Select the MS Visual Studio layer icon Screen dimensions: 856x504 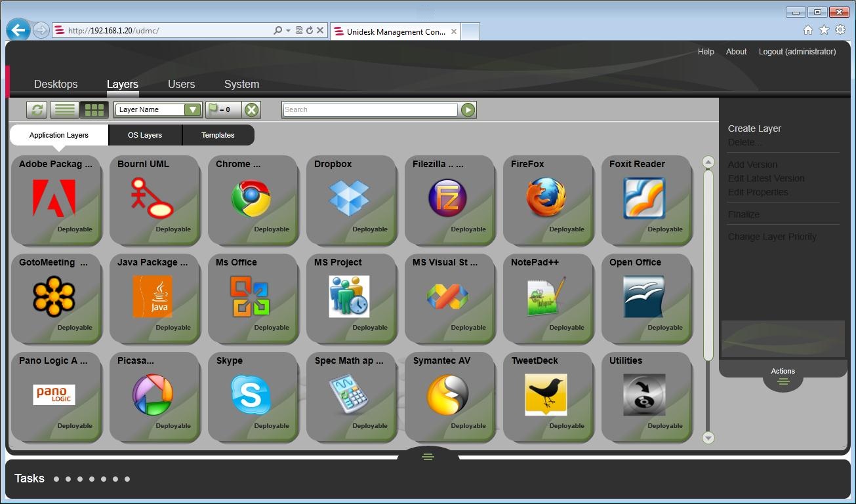[x=447, y=296]
